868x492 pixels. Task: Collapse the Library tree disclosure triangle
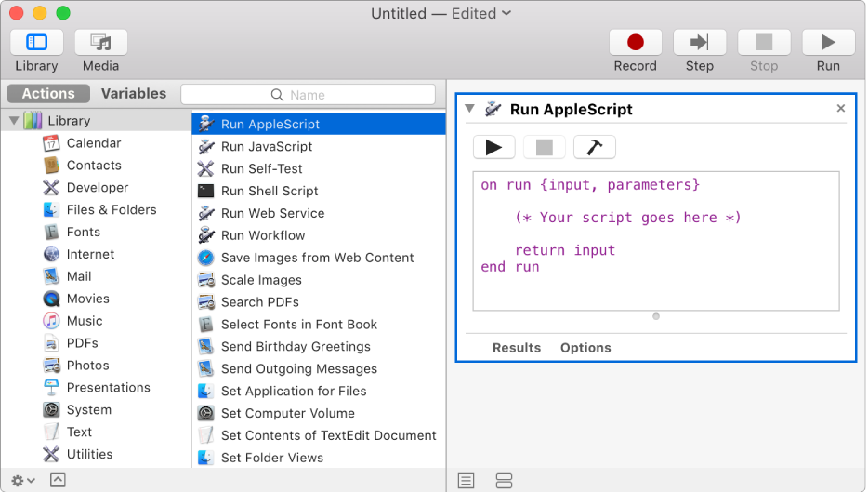point(14,121)
